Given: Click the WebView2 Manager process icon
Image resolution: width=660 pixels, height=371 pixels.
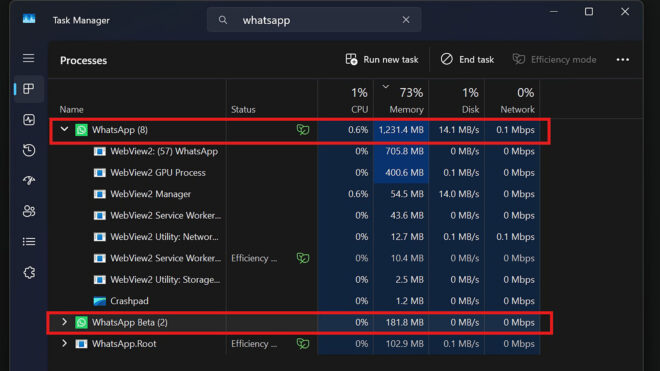Looking at the screenshot, I should pyautogui.click(x=100, y=194).
